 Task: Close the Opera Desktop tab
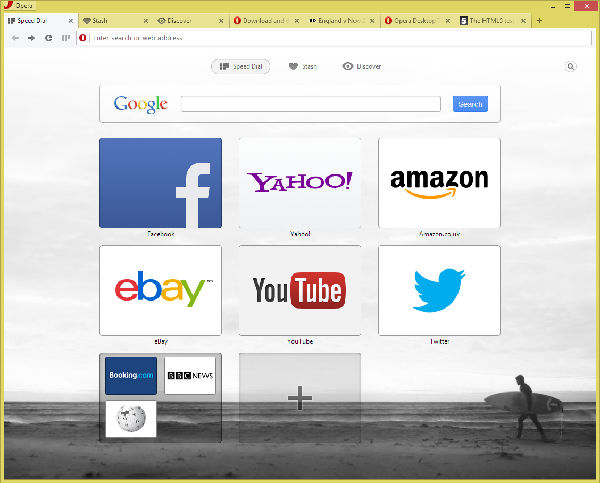448,21
